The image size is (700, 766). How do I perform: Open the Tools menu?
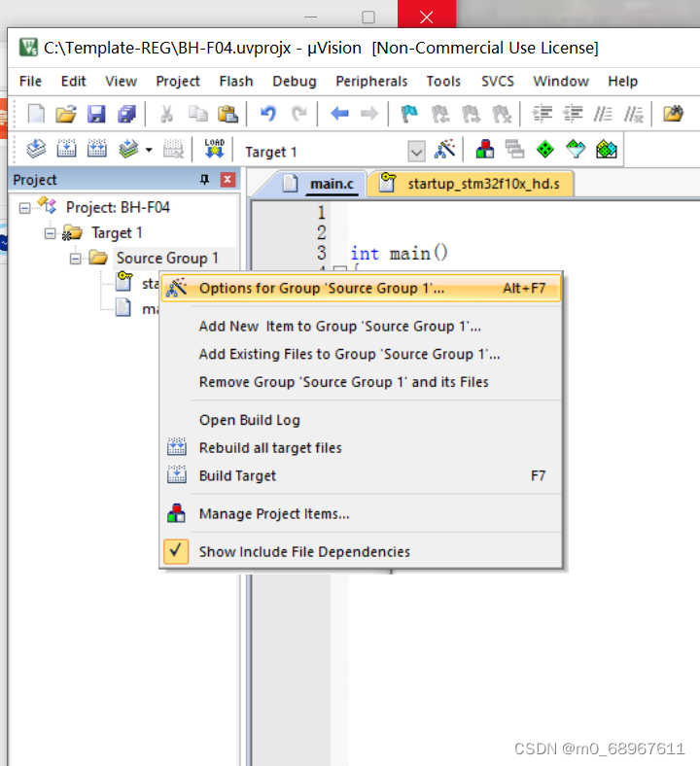[443, 81]
